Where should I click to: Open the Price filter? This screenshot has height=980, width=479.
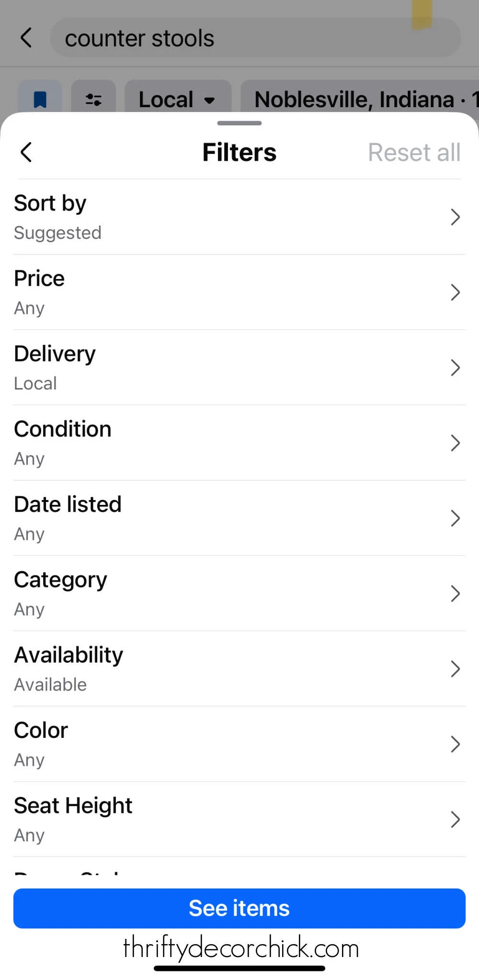230,292
